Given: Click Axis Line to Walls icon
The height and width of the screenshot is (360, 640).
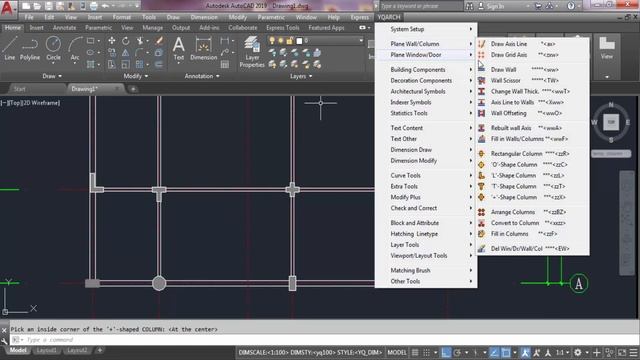Looking at the screenshot, I should pyautogui.click(x=482, y=102).
